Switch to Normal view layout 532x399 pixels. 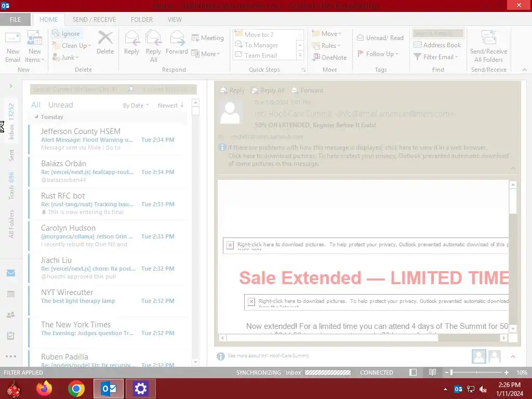point(413,373)
